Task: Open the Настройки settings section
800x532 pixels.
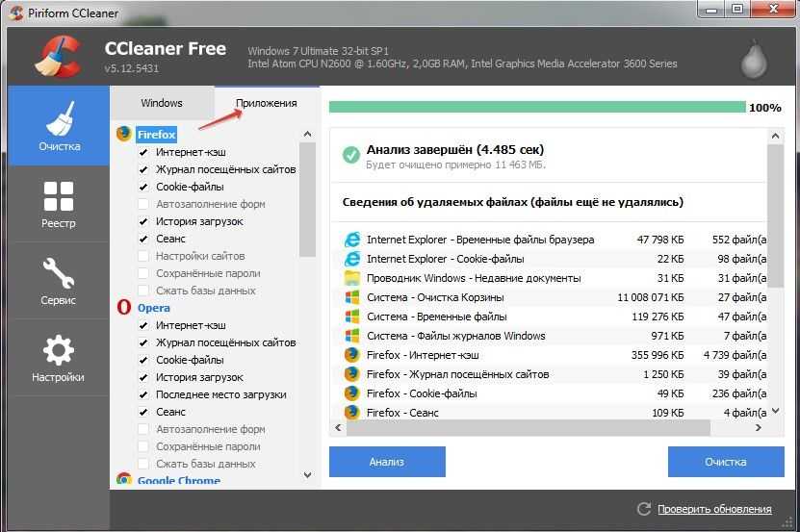Action: 59,358
